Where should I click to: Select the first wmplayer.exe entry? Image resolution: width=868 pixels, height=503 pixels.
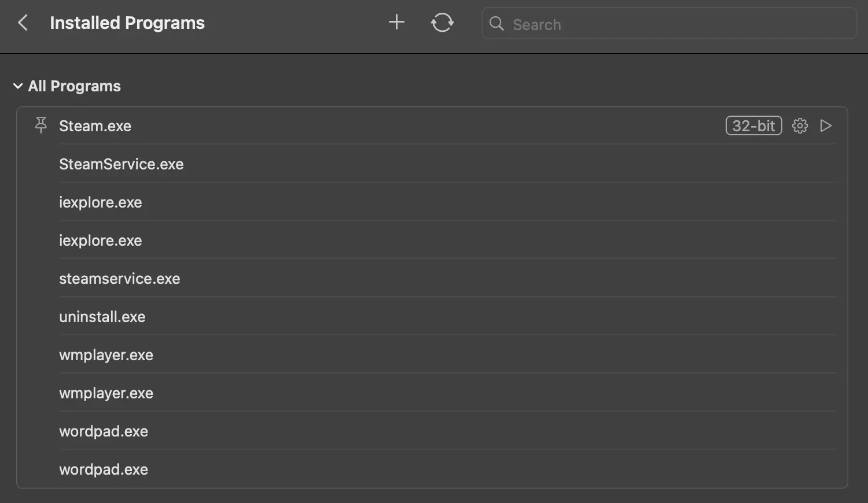[106, 355]
